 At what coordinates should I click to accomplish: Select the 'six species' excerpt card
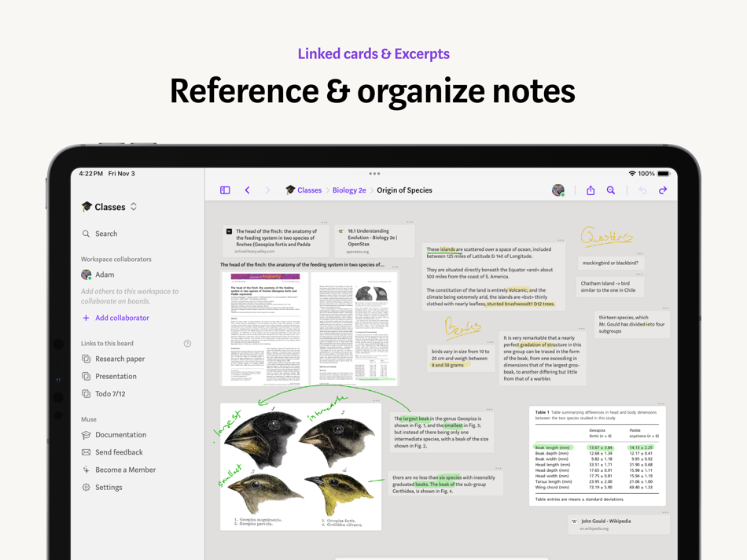[445, 484]
